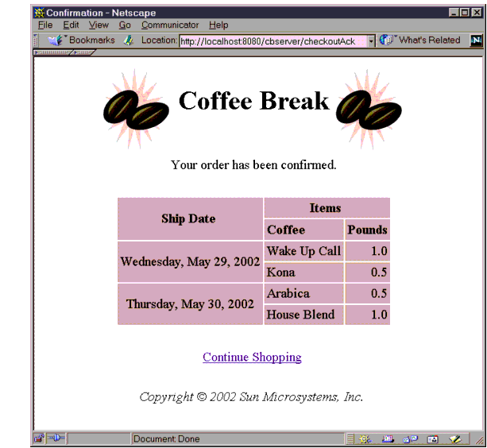Viewport: 487px width, 448px height.
Task: Open the What's Related dropdown
Action: pos(420,40)
